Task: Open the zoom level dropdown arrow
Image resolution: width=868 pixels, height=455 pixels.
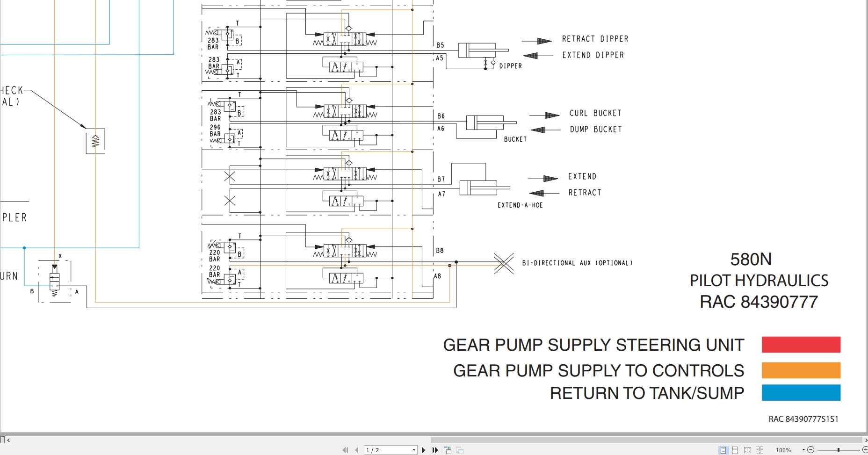Action: 803,450
